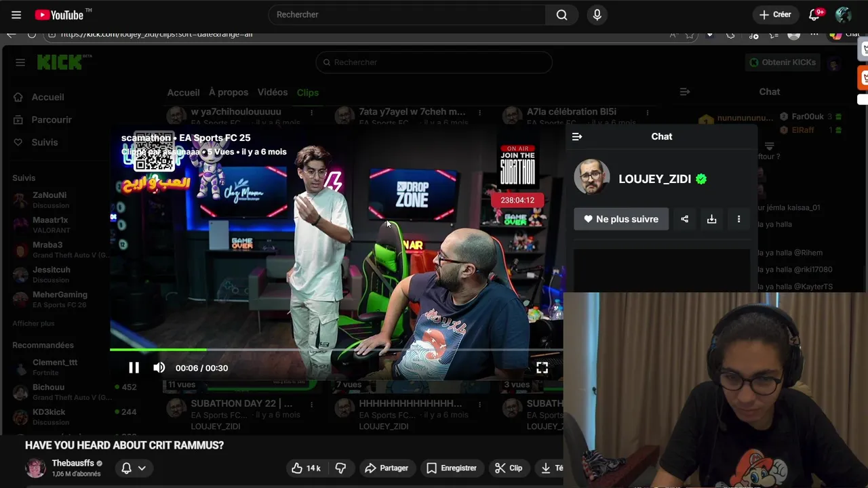Open the YouTube account avatar menu
Viewport: 868px width, 488px height.
[844, 14]
